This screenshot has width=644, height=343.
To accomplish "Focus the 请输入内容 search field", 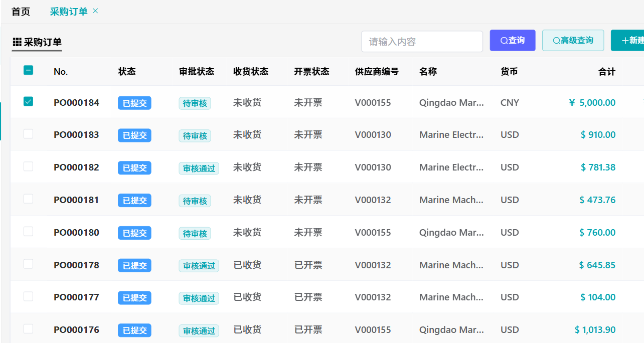I will pyautogui.click(x=421, y=42).
